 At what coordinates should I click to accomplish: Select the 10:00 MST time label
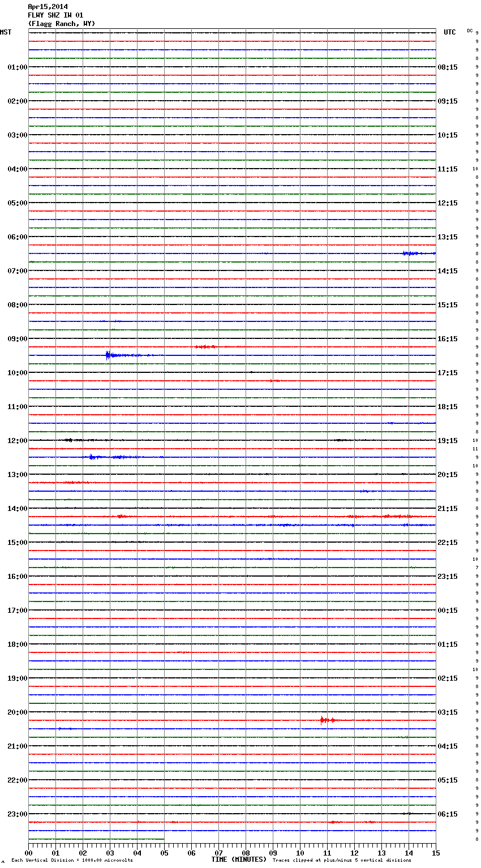pos(18,373)
